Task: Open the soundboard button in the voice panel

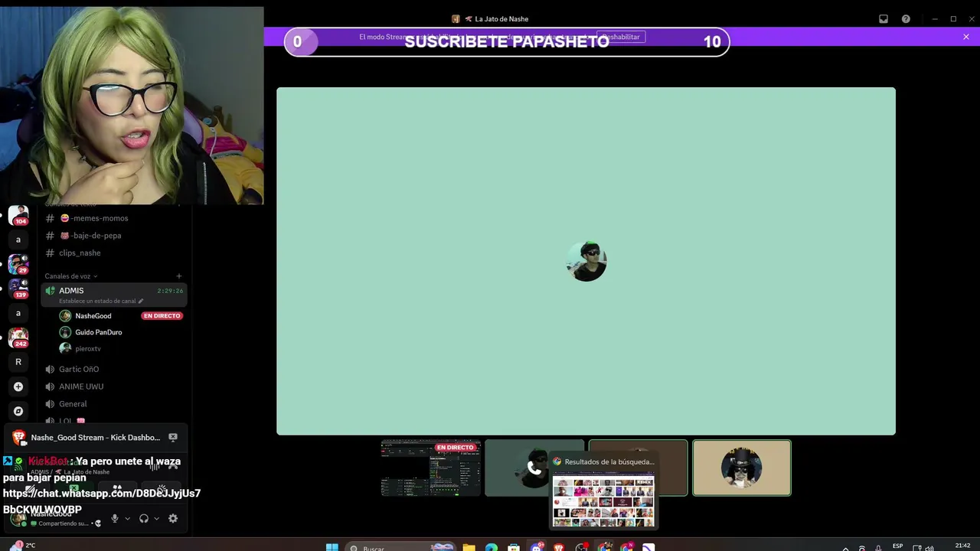Action: coord(162,489)
